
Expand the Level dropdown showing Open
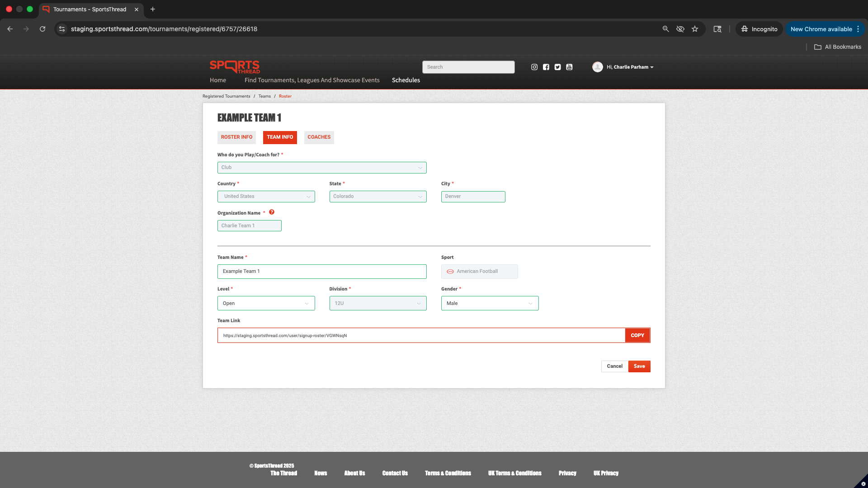click(266, 303)
